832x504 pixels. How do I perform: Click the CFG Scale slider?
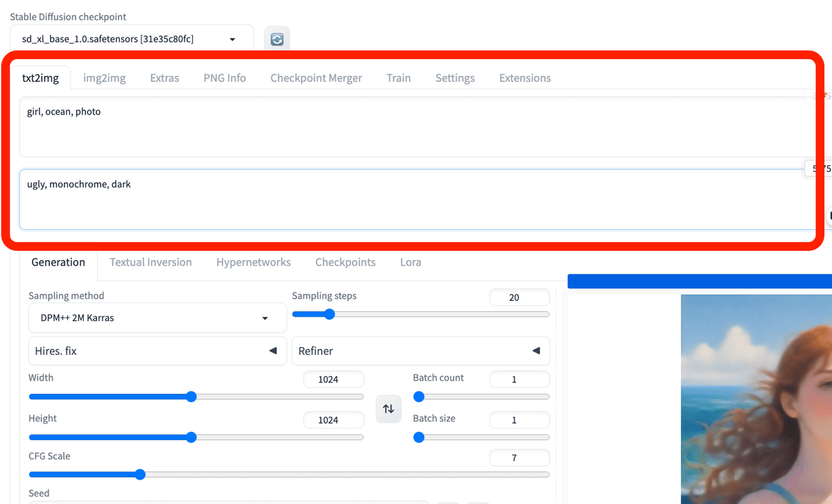pos(289,474)
